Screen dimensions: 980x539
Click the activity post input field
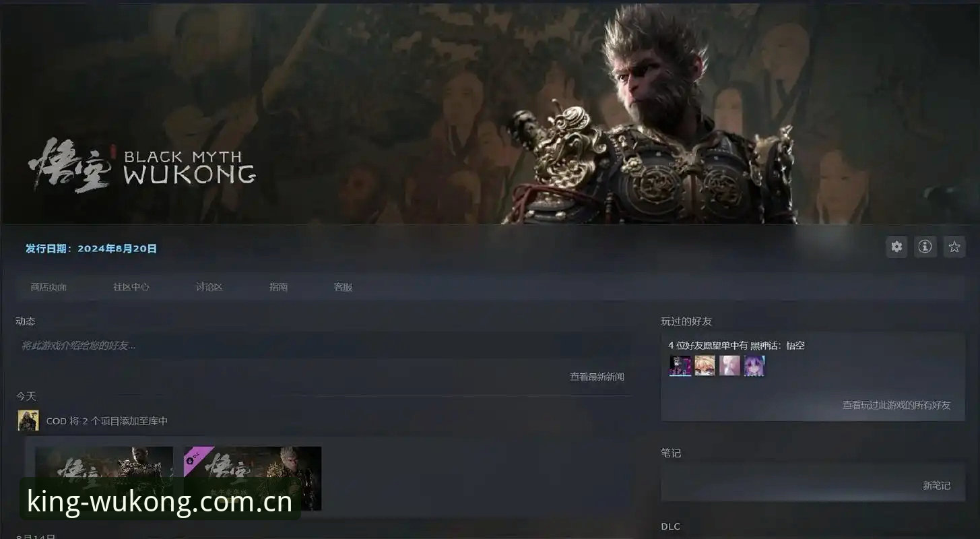323,346
